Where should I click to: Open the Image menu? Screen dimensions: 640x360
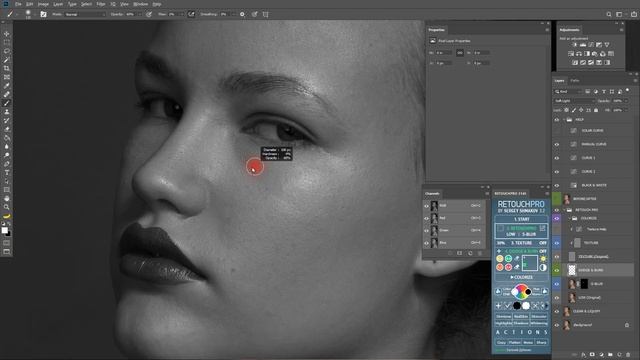[x=43, y=4]
